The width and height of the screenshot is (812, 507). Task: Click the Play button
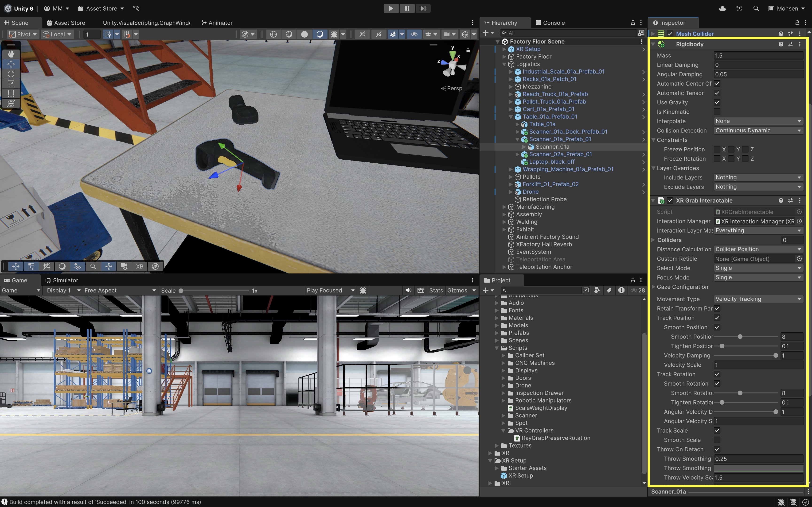coord(391,8)
